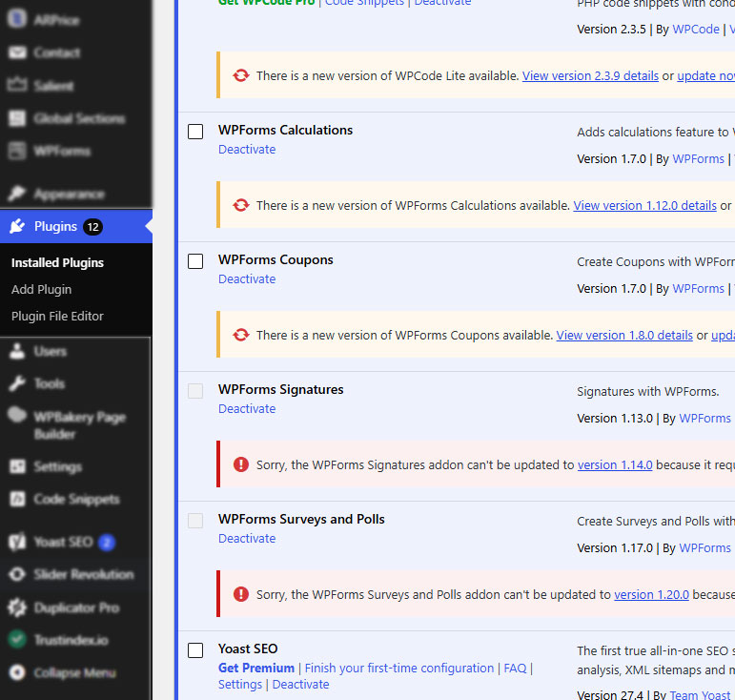Click the red error icon in Signatures notice
This screenshot has width=735, height=700.
[241, 464]
